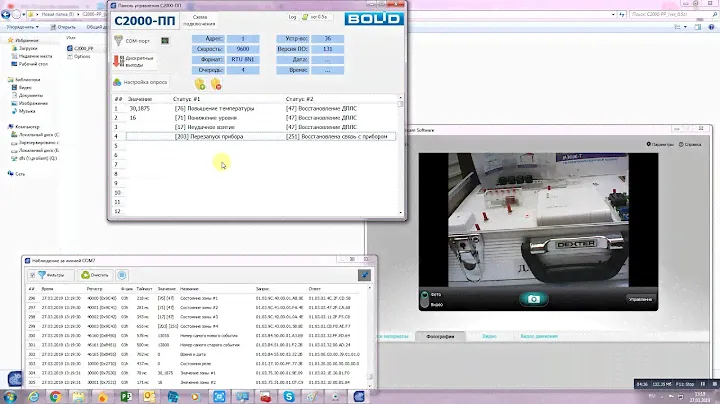Click the COM-порт connection icon

click(x=118, y=39)
